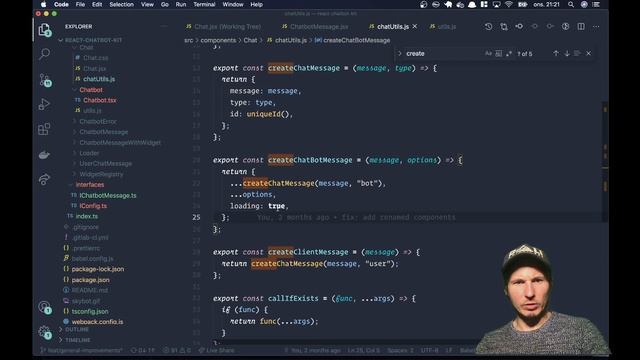
Task: Click the file history clock icon
Action: pos(488,27)
